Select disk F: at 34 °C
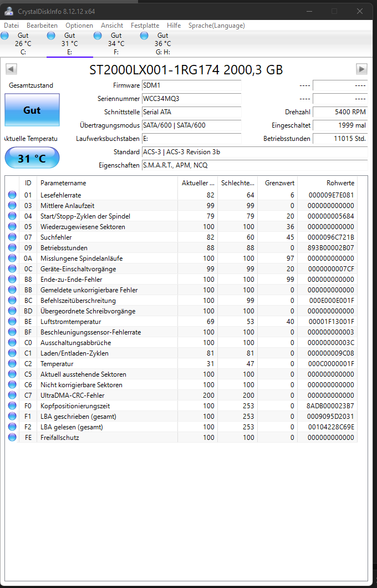 point(116,43)
